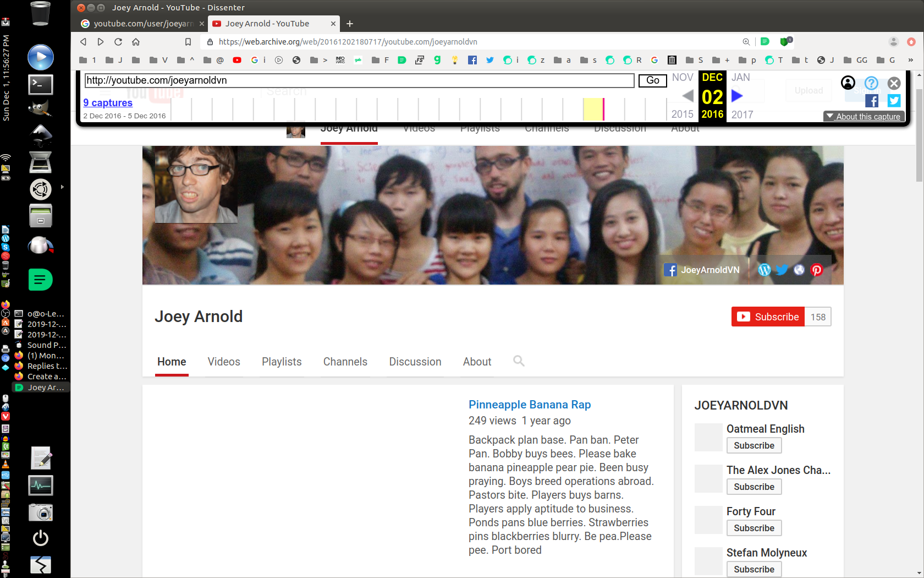The image size is (924, 578).
Task: Subscribe to Oatmeal English channel
Action: [754, 445]
